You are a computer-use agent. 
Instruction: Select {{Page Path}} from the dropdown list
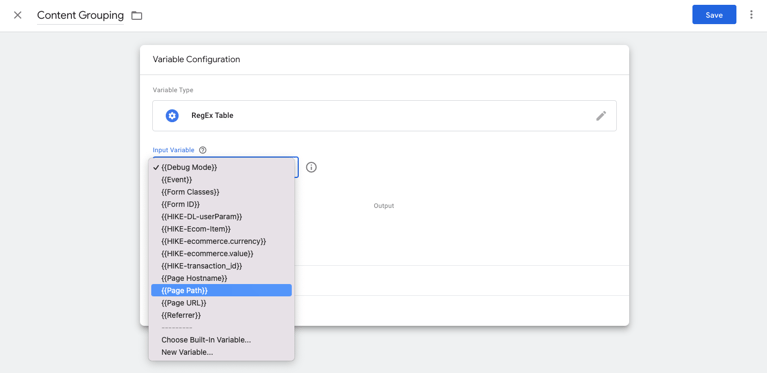222,290
